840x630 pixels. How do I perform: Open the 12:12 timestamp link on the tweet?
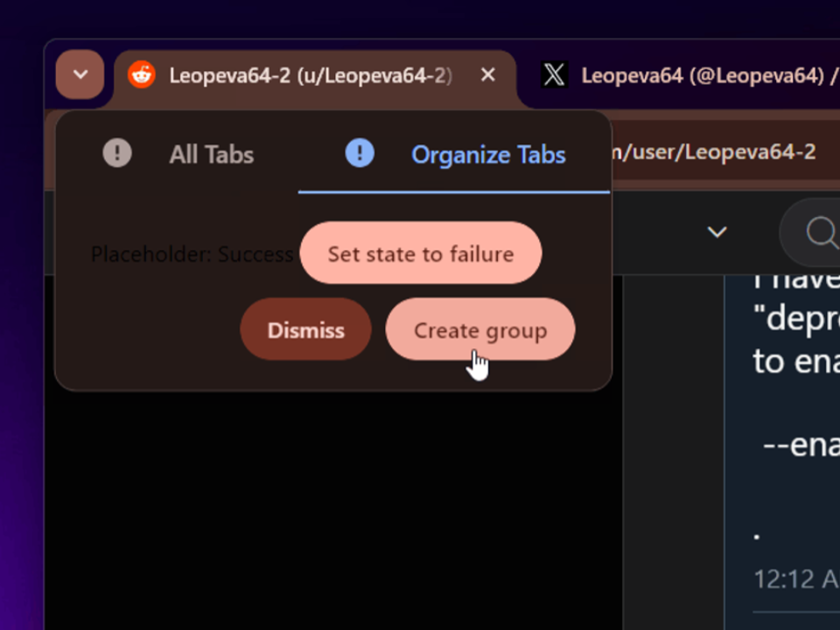[x=796, y=578]
